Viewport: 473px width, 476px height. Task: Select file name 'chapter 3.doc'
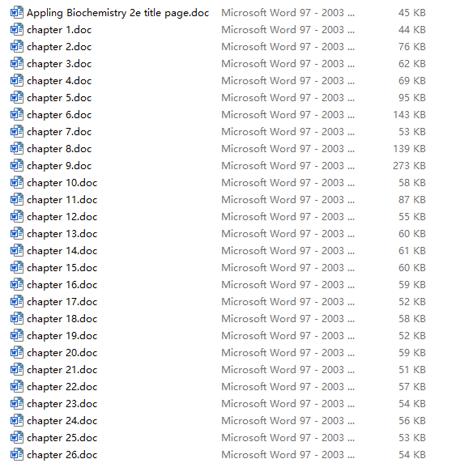59,64
